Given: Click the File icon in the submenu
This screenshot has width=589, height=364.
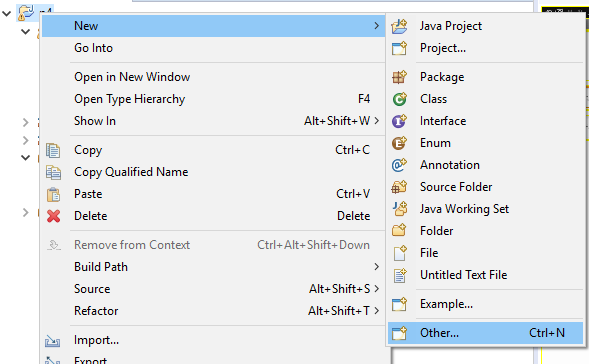Looking at the screenshot, I should (400, 253).
